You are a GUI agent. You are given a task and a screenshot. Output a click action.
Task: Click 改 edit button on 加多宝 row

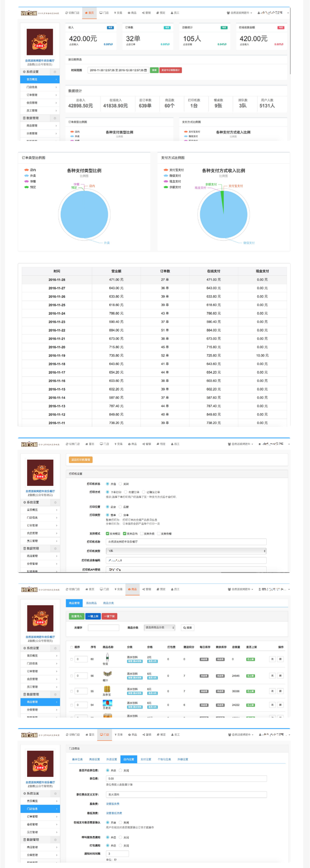(x=272, y=691)
